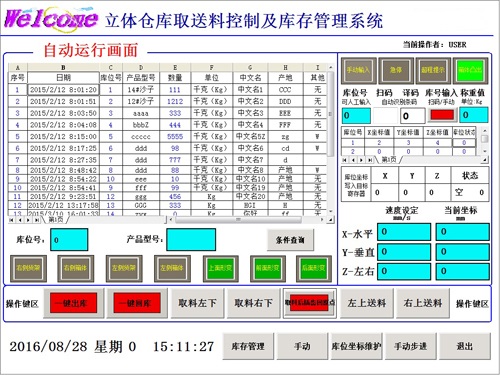Viewport: 500px width, 375px height.
Task: Click the 手动输入 manual input indicator button
Action: point(359,70)
